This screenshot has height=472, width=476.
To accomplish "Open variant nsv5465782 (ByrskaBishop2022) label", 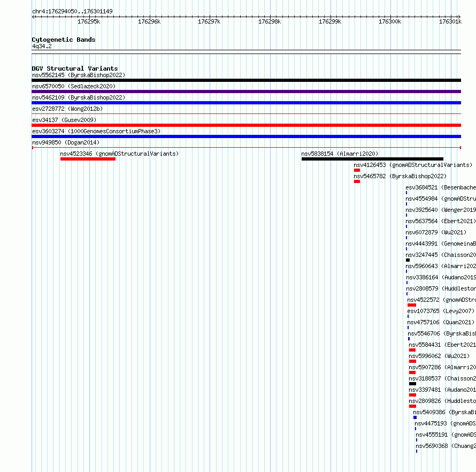I will (400, 176).
